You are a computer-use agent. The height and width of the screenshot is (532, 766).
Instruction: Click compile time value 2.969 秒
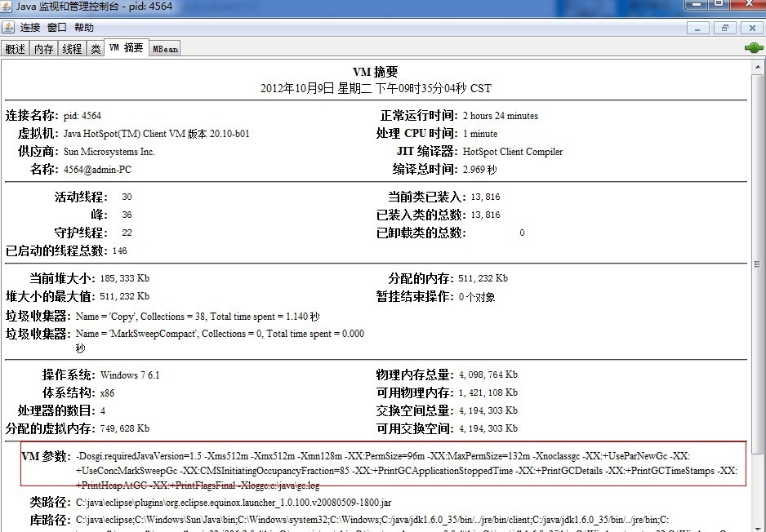(479, 170)
